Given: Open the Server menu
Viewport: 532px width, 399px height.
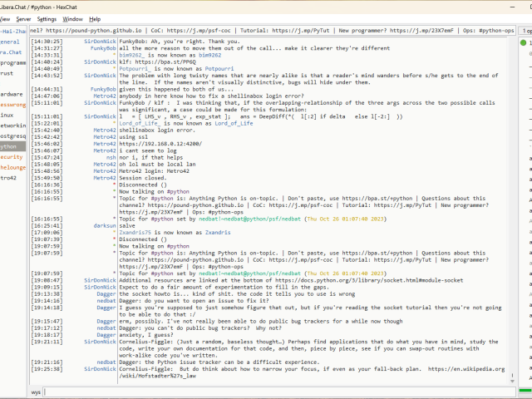Looking at the screenshot, I should [x=23, y=18].
